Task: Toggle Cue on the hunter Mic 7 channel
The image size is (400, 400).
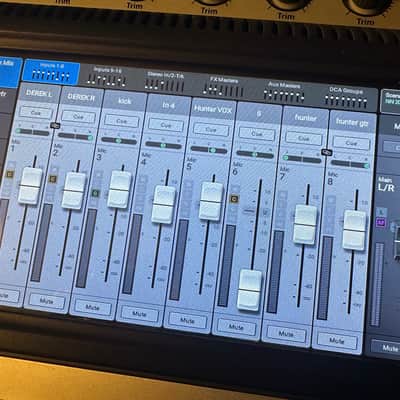Action: pos(303,138)
